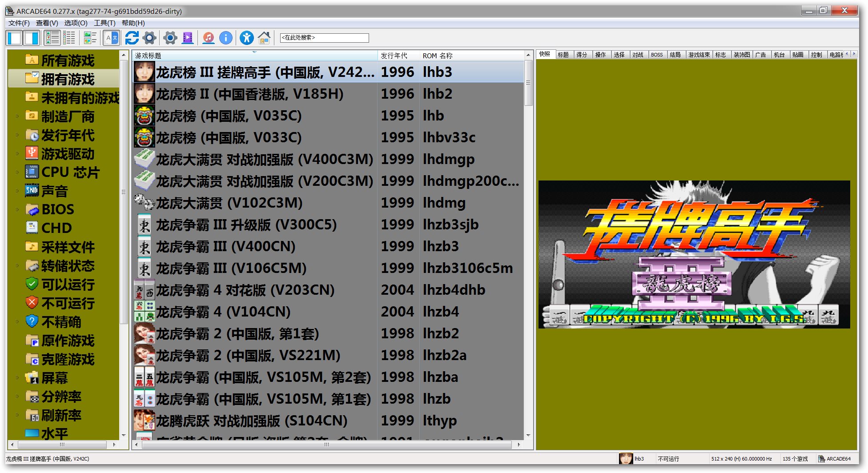The image size is (868, 473).
Task: Click the house home icon
Action: [264, 38]
